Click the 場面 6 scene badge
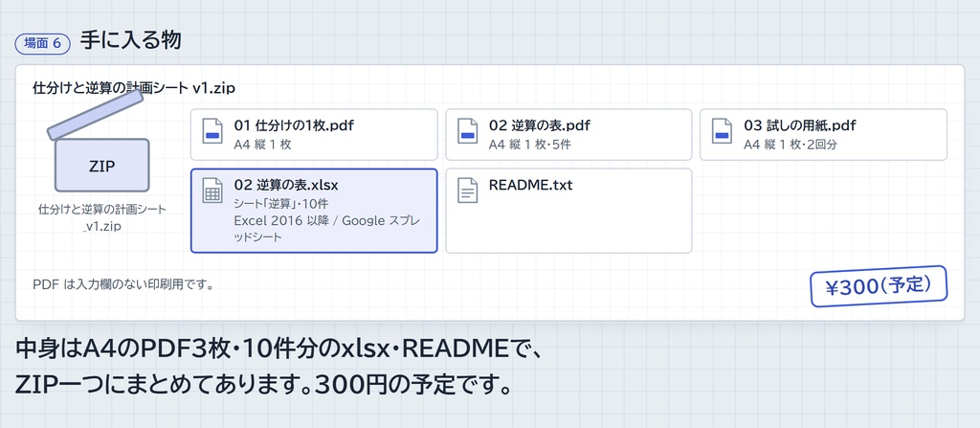Screen dimensions: 980x428 coord(42,43)
